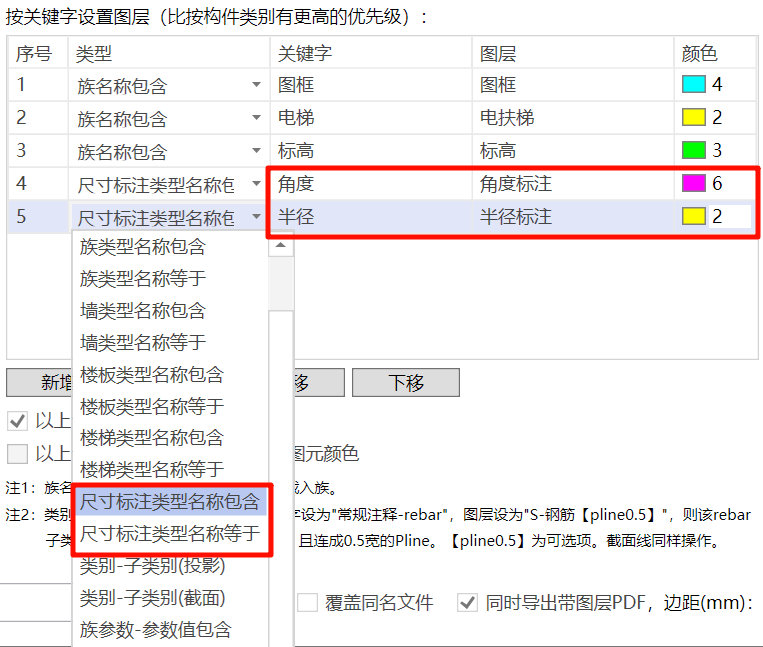
Task: Open the magenta swatch for 角度标注
Action: tap(693, 184)
